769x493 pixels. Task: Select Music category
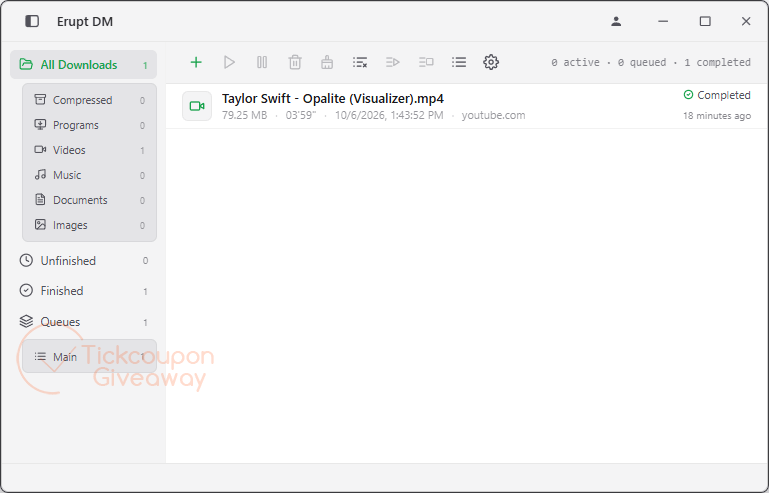(x=89, y=175)
